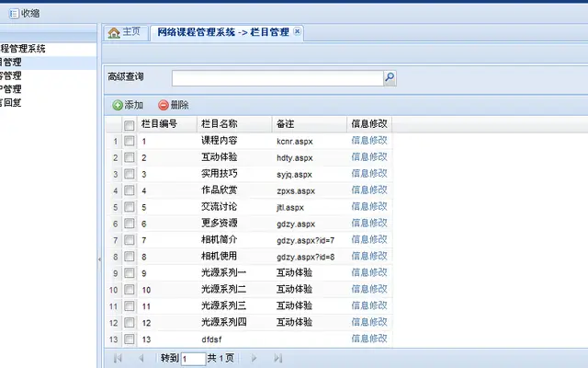Toggle the select-all header checkbox

(x=129, y=125)
